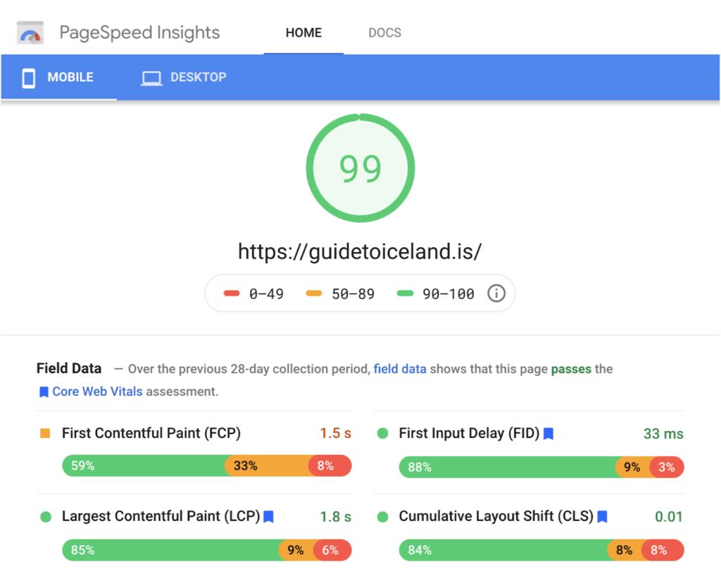Select the desktop laptop icon

(151, 78)
